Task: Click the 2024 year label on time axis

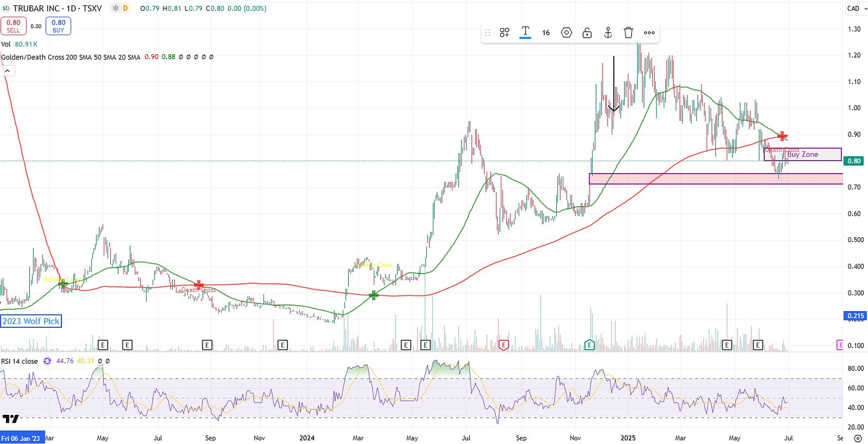Action: pos(307,437)
